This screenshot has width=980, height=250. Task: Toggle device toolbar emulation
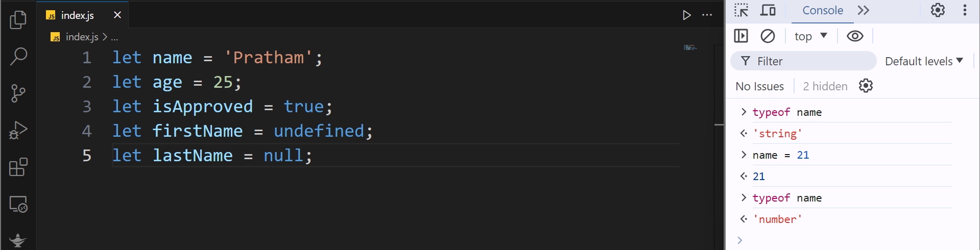click(768, 10)
